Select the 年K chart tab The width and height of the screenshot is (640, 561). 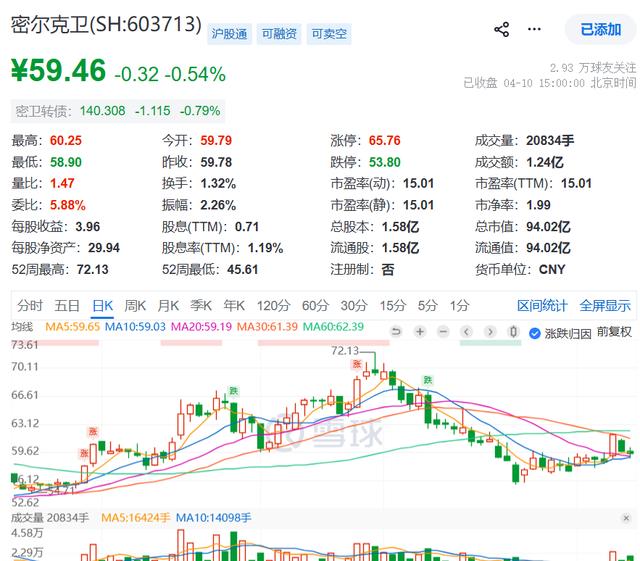[x=234, y=305]
